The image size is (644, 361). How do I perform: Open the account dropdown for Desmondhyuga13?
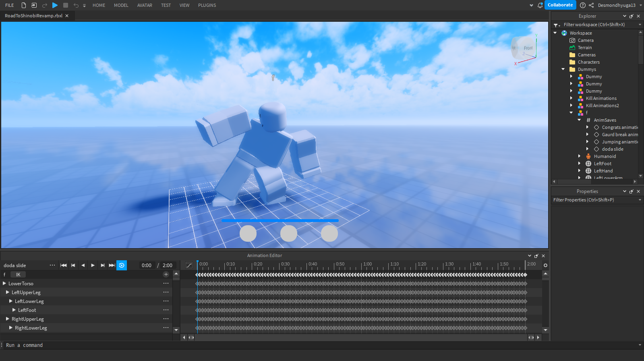(640, 5)
